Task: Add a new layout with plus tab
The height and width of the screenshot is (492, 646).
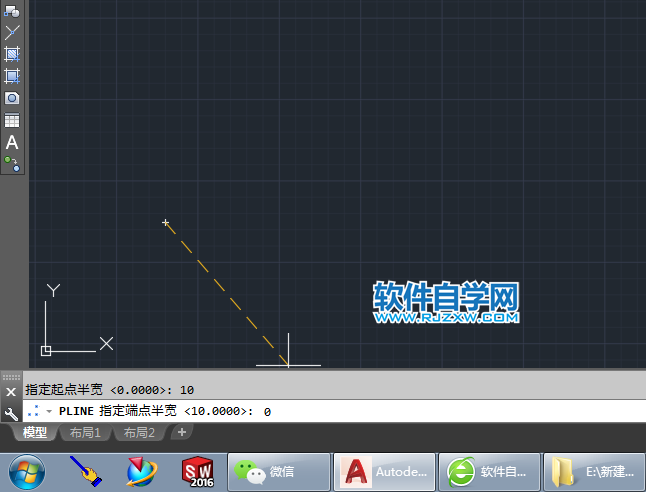Action: pyautogui.click(x=182, y=432)
